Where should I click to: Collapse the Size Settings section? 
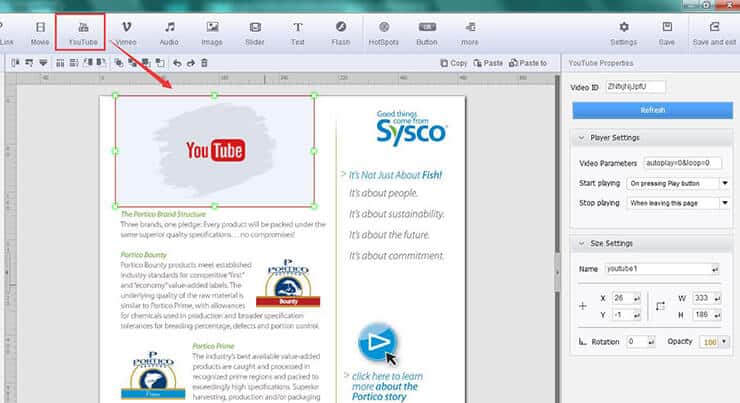pos(581,243)
